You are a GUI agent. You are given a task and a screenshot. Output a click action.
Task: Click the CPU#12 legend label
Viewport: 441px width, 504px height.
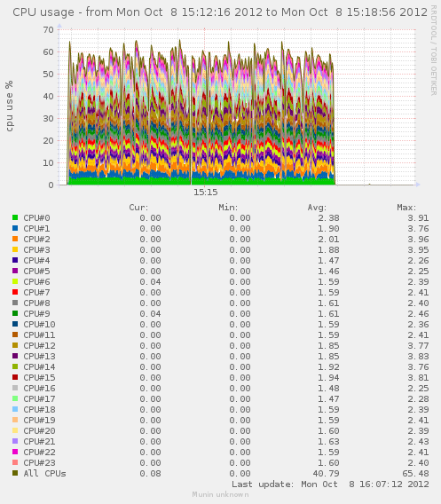tap(39, 346)
